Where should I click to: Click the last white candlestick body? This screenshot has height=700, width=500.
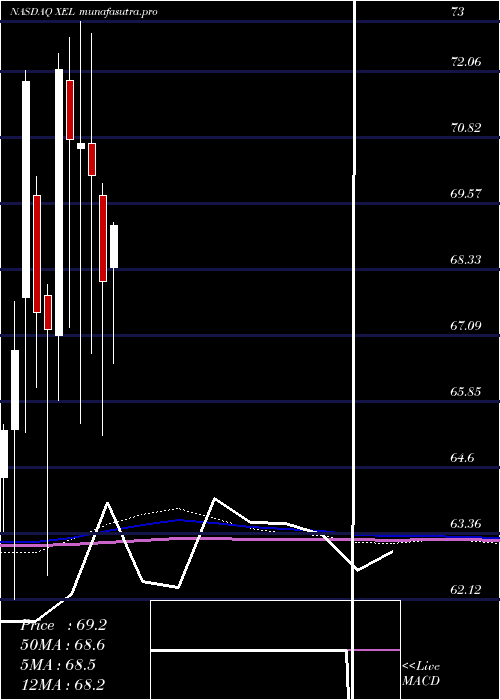pos(114,246)
